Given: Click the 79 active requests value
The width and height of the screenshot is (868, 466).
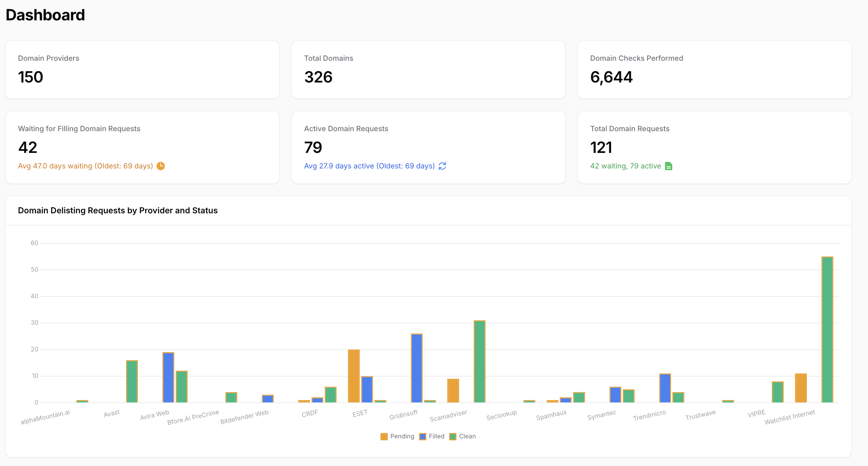Looking at the screenshot, I should tap(313, 148).
